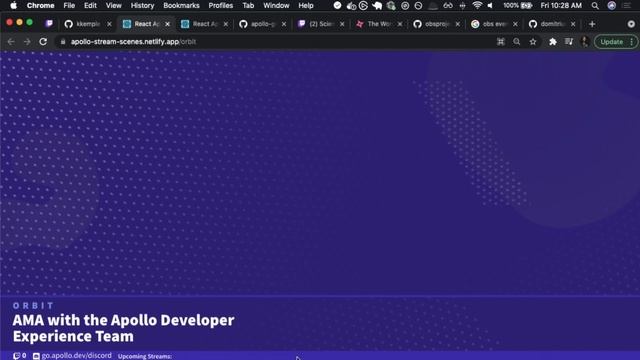Open Notification Center in the menu bar
The width and height of the screenshot is (640, 360).
[627, 5]
